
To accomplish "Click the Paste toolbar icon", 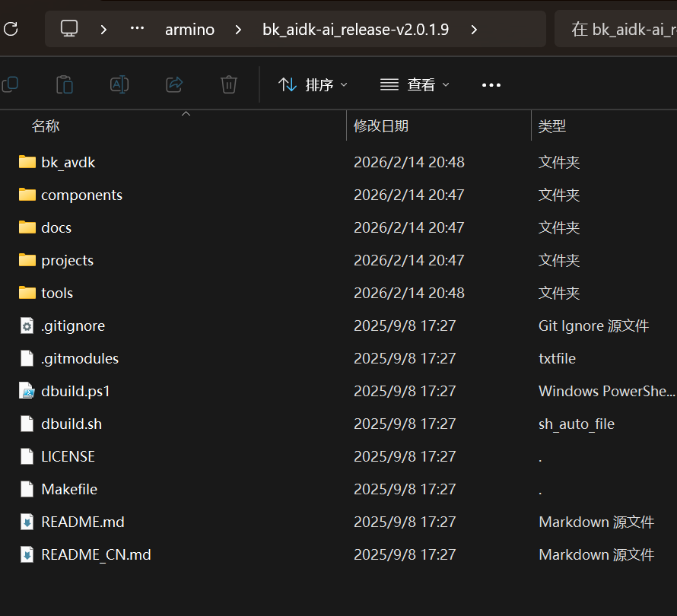I will tap(65, 84).
